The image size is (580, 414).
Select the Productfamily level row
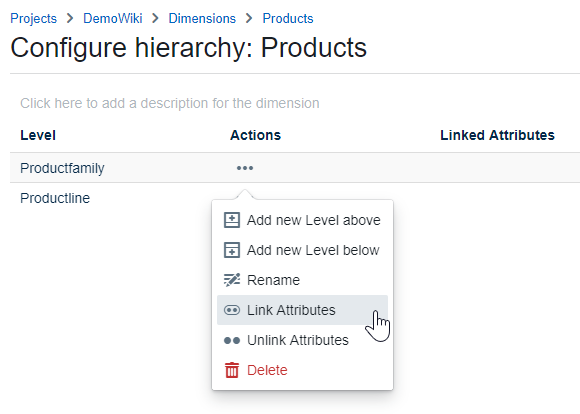point(295,168)
